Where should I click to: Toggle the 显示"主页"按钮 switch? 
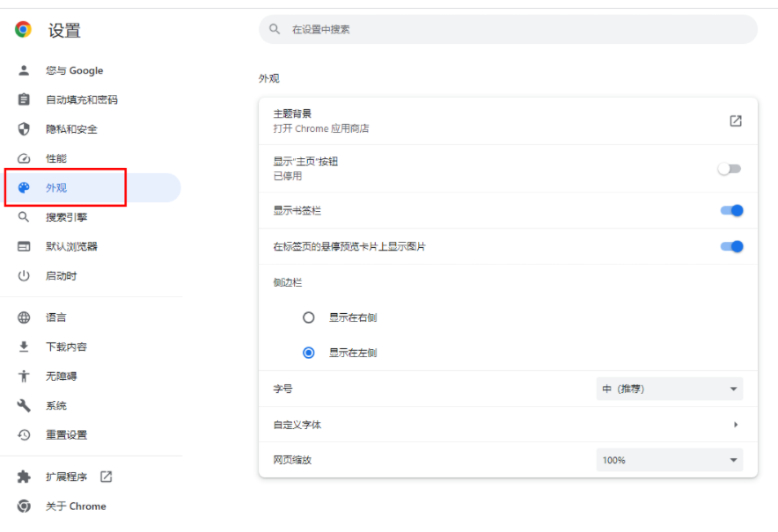(x=730, y=169)
